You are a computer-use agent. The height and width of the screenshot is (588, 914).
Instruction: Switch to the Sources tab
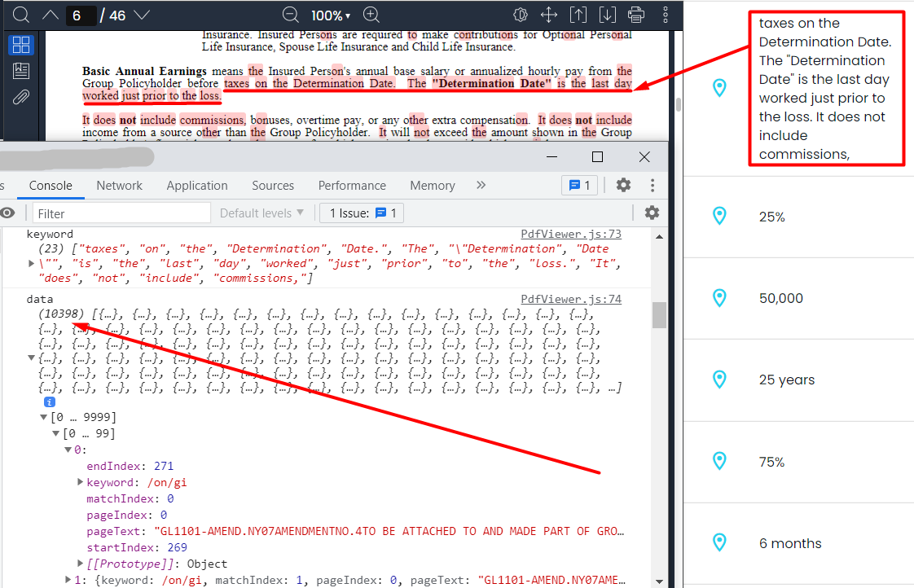[273, 186]
